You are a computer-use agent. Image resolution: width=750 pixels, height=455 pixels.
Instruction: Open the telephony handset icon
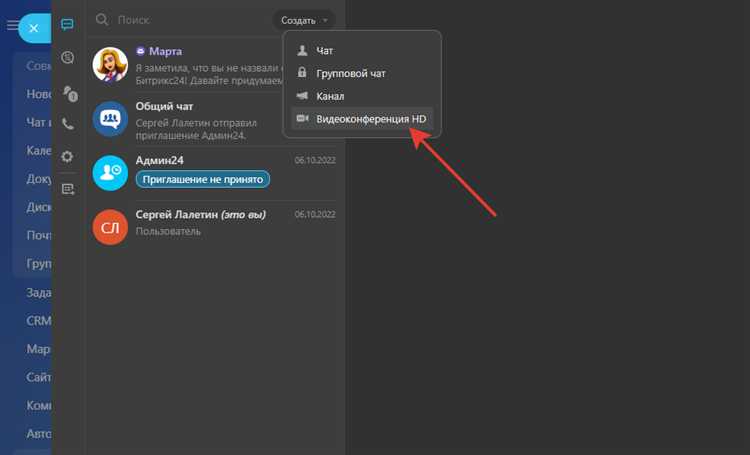click(x=68, y=124)
